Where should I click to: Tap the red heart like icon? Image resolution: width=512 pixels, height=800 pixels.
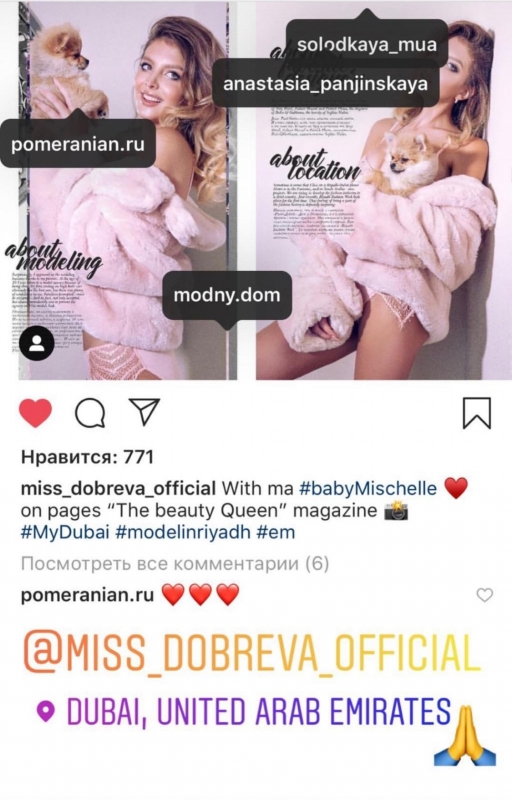pos(36,412)
